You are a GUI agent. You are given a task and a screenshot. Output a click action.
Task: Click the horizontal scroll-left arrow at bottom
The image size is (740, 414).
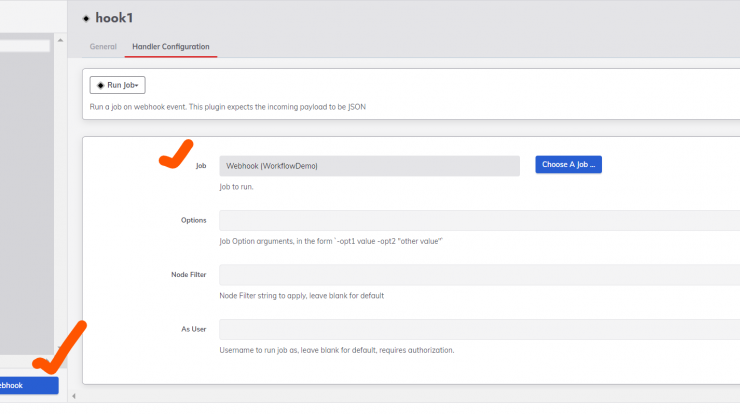(x=74, y=396)
